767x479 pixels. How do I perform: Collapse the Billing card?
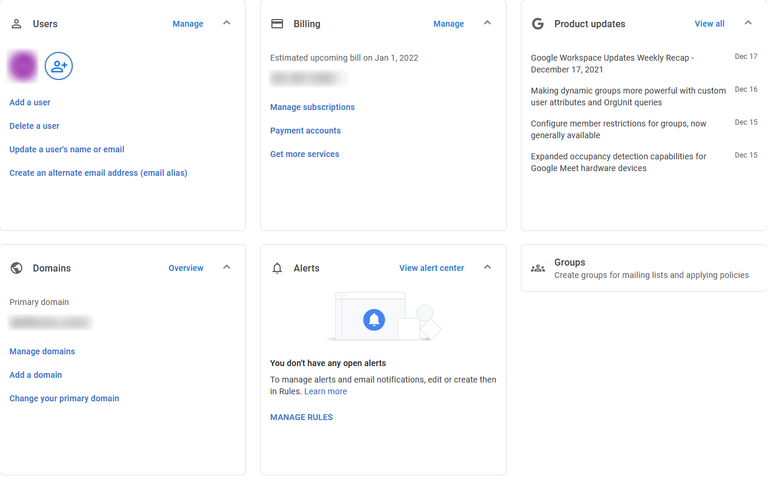click(487, 23)
